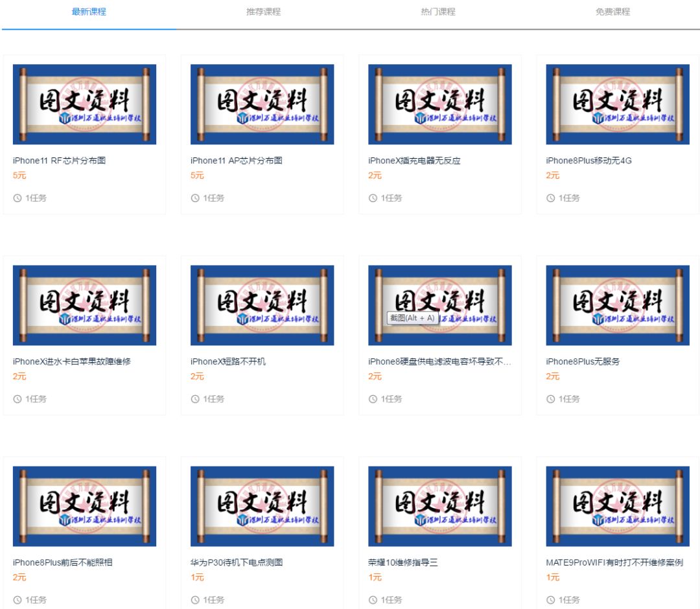Open the iPhone8硬盘供电滤波电容坏导致不… course title

439,362
